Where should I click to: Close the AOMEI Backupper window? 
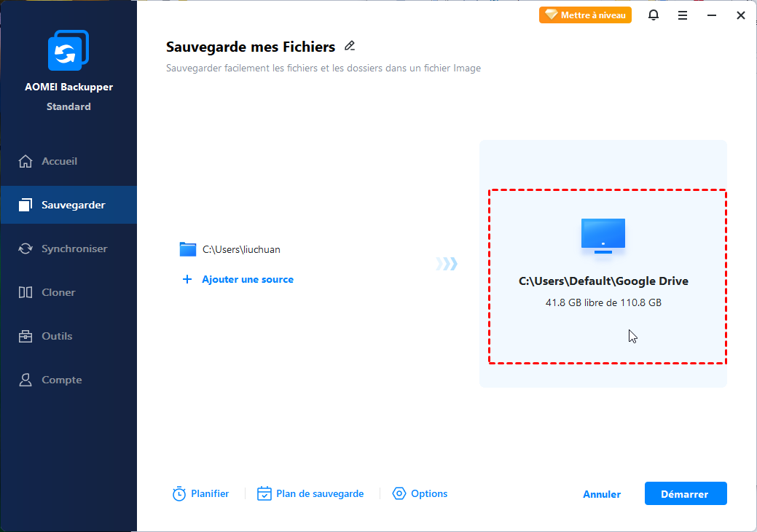point(741,15)
